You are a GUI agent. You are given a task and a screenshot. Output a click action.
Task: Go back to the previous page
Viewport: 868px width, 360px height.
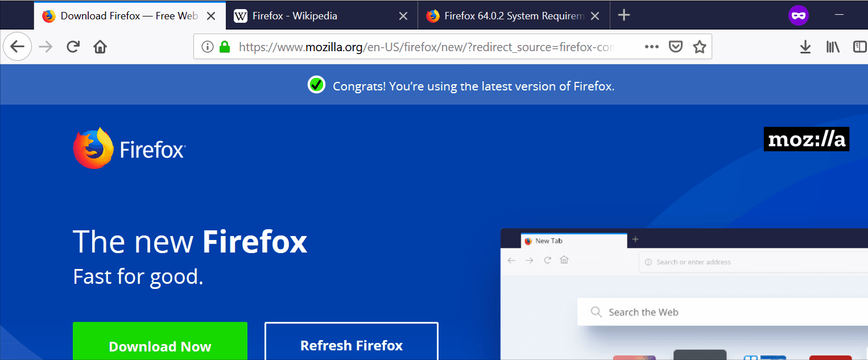pos(18,47)
